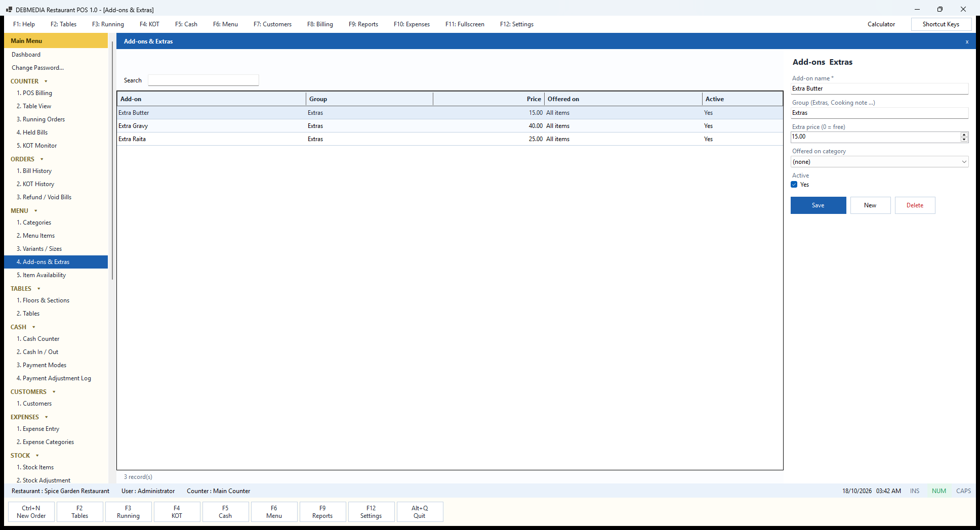This screenshot has width=980, height=530.
Task: Open the F12: Settings menu
Action: coord(517,24)
